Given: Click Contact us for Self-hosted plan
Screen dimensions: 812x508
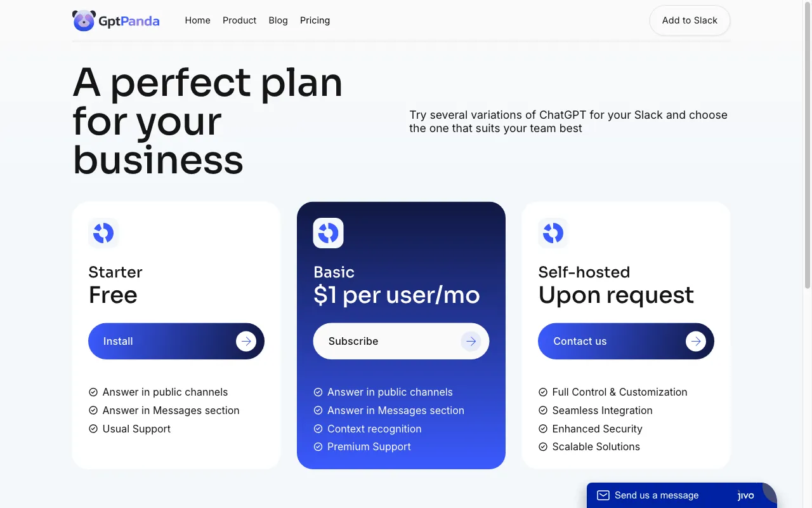Looking at the screenshot, I should point(626,341).
